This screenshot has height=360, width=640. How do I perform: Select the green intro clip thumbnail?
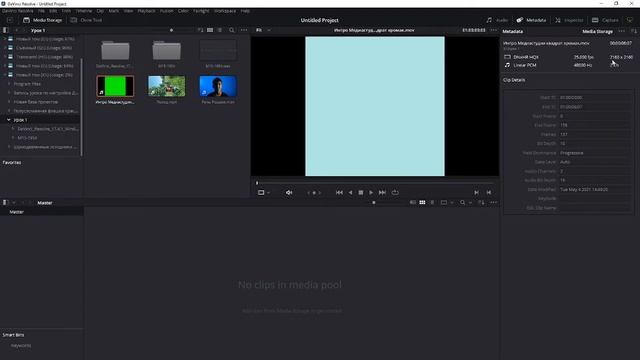point(115,86)
